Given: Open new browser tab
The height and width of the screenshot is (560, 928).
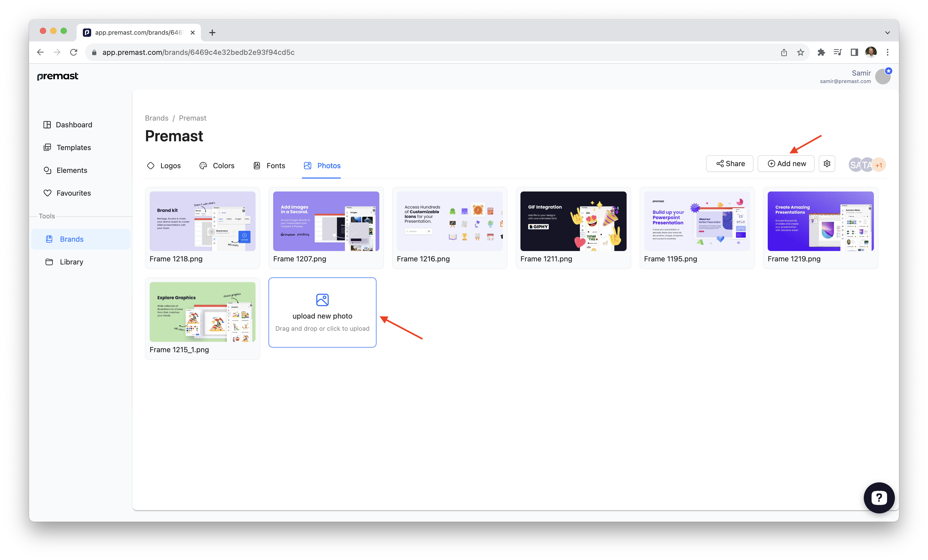Looking at the screenshot, I should coord(212,33).
